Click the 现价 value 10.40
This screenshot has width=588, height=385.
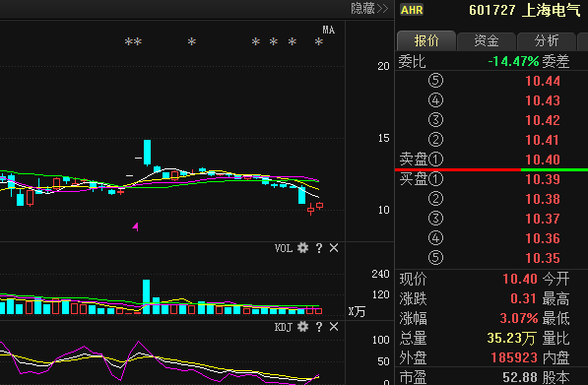click(520, 279)
